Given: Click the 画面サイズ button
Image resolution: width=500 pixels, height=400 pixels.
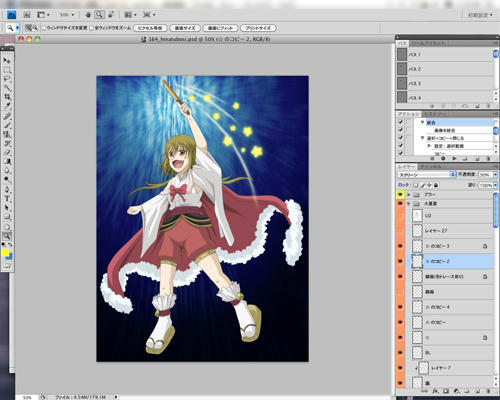Looking at the screenshot, I should coord(185,28).
